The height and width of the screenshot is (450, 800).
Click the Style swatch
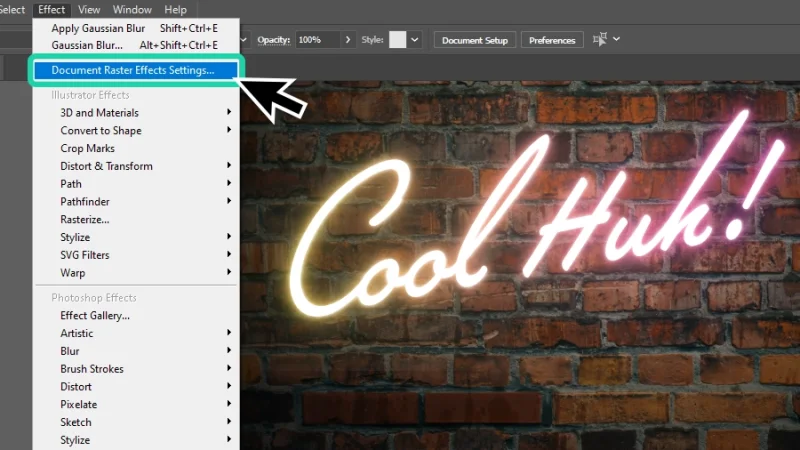point(397,40)
